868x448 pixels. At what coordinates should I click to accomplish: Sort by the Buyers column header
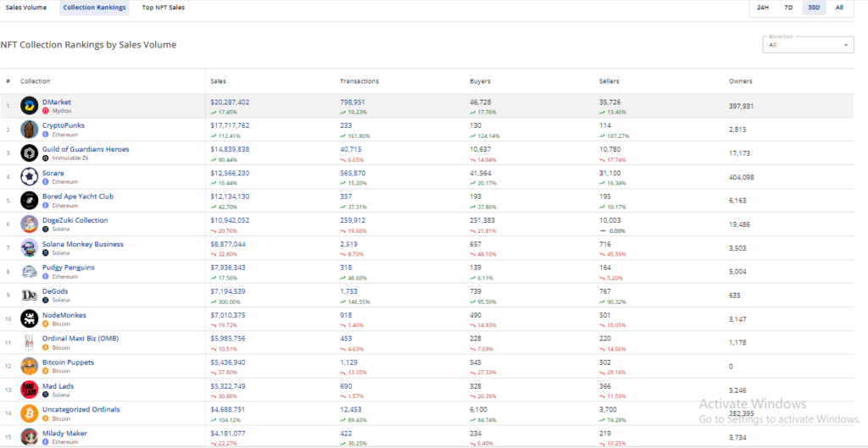tap(480, 81)
